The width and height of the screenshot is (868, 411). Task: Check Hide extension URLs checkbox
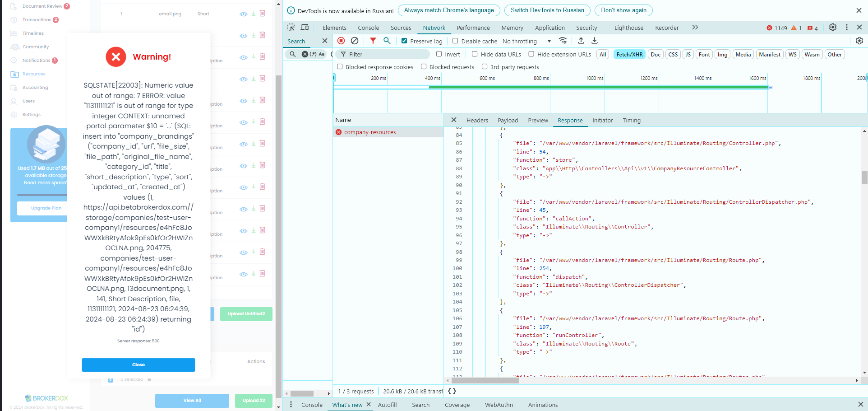coord(531,54)
